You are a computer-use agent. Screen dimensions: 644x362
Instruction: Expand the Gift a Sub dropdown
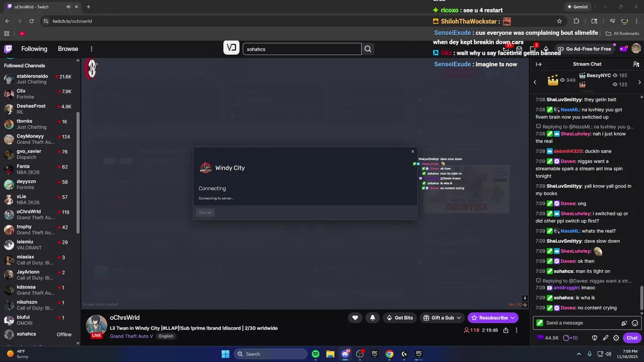coord(442,318)
